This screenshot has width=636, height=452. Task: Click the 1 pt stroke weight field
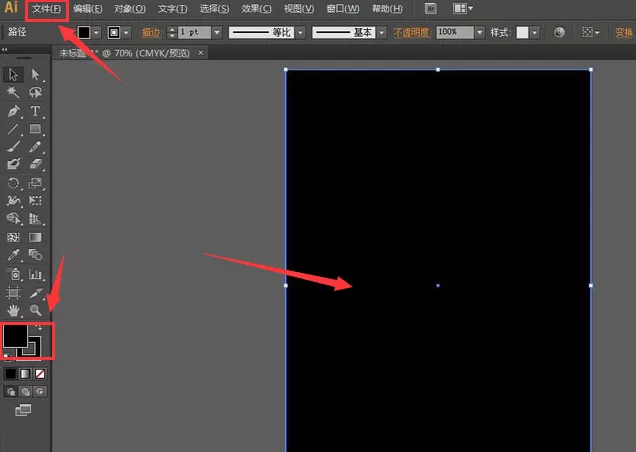pos(195,32)
